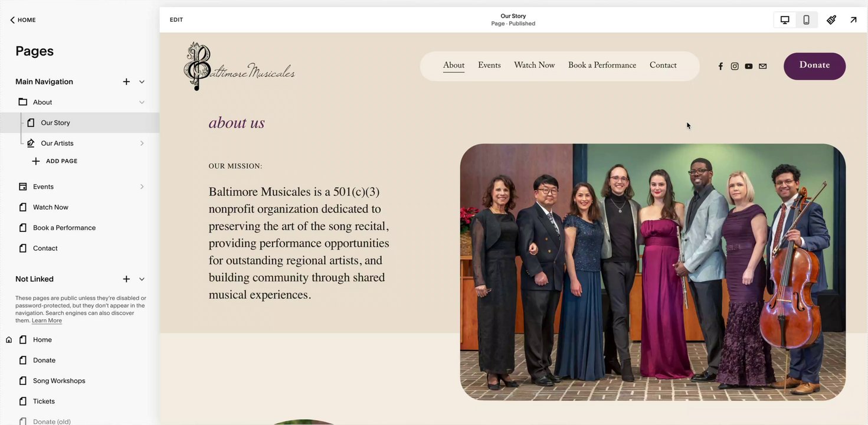The image size is (868, 425).
Task: Open the YouTube icon in site header
Action: (749, 66)
